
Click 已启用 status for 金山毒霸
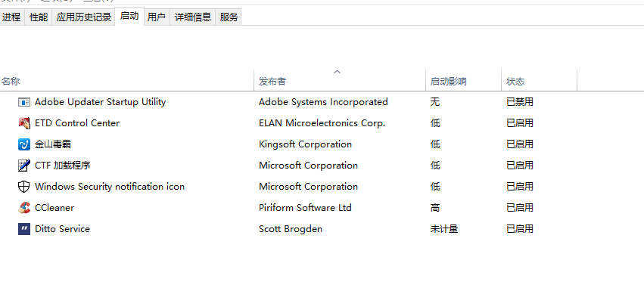[x=520, y=144]
